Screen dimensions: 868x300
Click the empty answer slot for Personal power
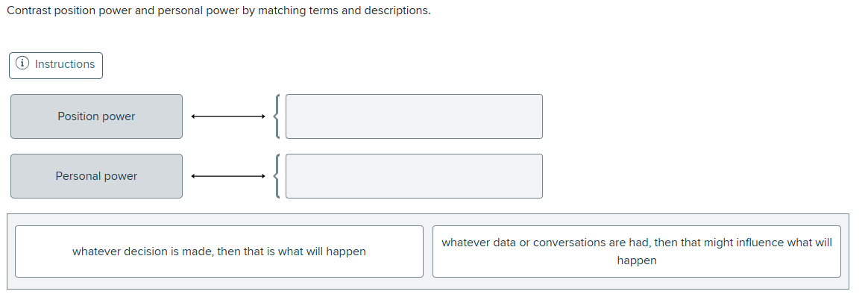tap(414, 176)
